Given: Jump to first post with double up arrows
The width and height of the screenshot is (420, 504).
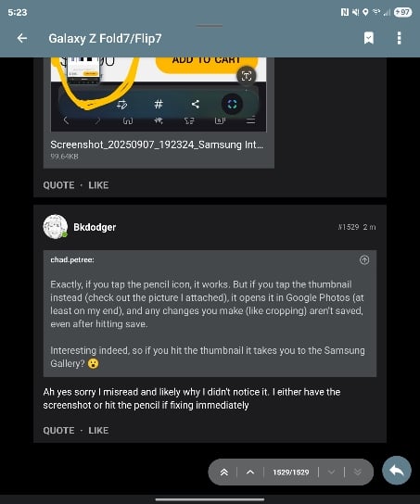Looking at the screenshot, I should 224,472.
